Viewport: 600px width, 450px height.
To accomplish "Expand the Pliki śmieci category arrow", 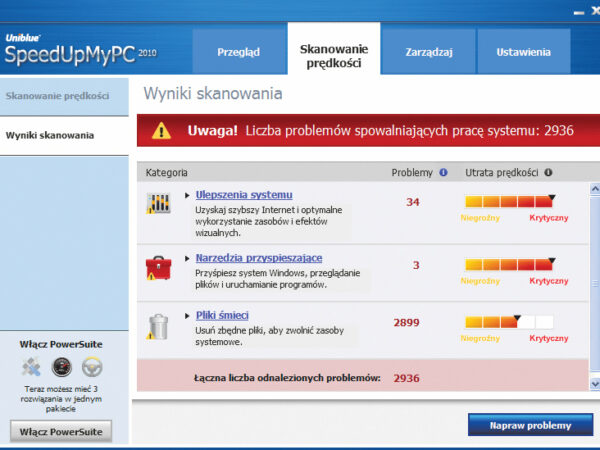I will pos(187,317).
